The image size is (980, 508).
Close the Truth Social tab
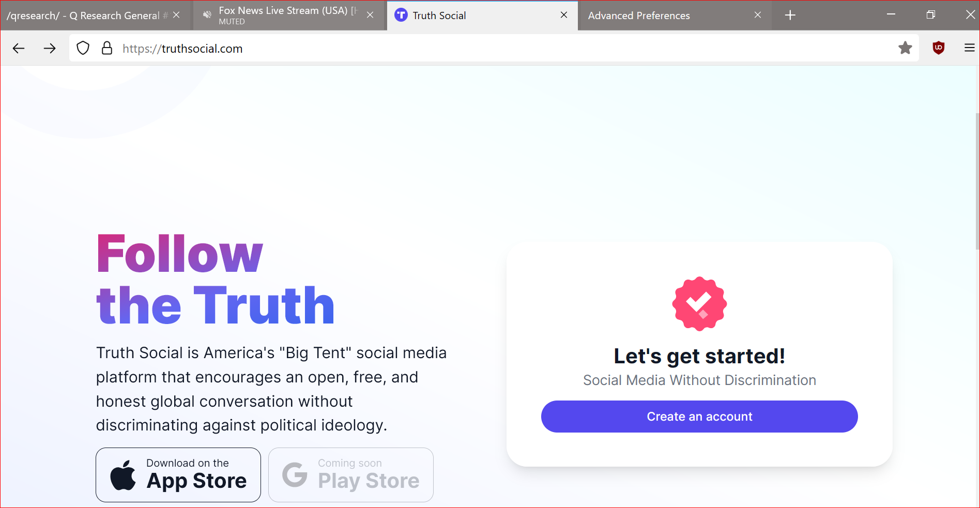pos(564,15)
